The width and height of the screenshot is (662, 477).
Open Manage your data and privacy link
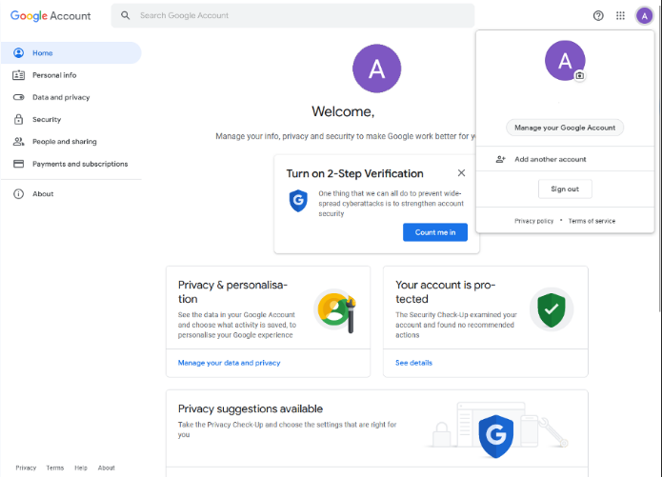[x=229, y=363]
